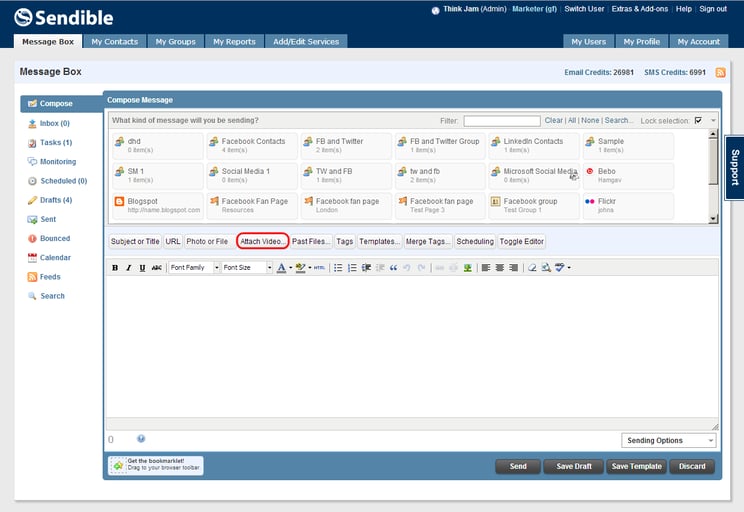Image resolution: width=744 pixels, height=512 pixels.
Task: Expand the arrow next to Lock selection
Action: 713,121
